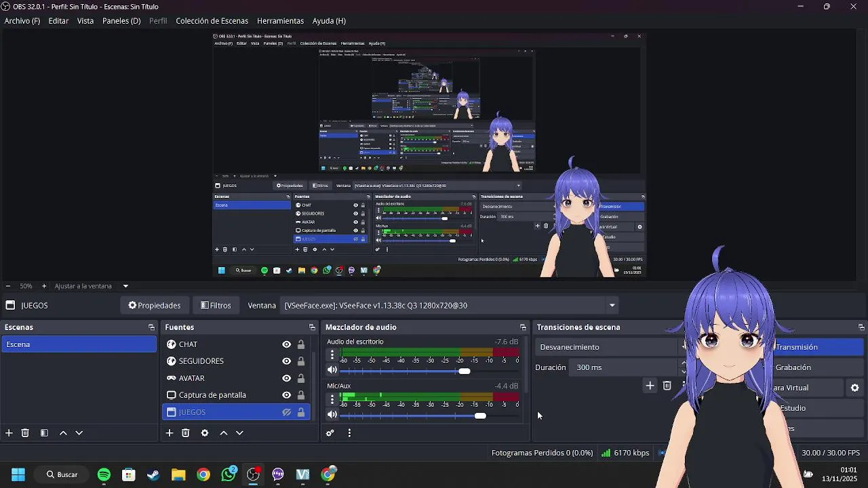Open Audio del escritorio options dots
The width and height of the screenshot is (868, 488).
332,354
